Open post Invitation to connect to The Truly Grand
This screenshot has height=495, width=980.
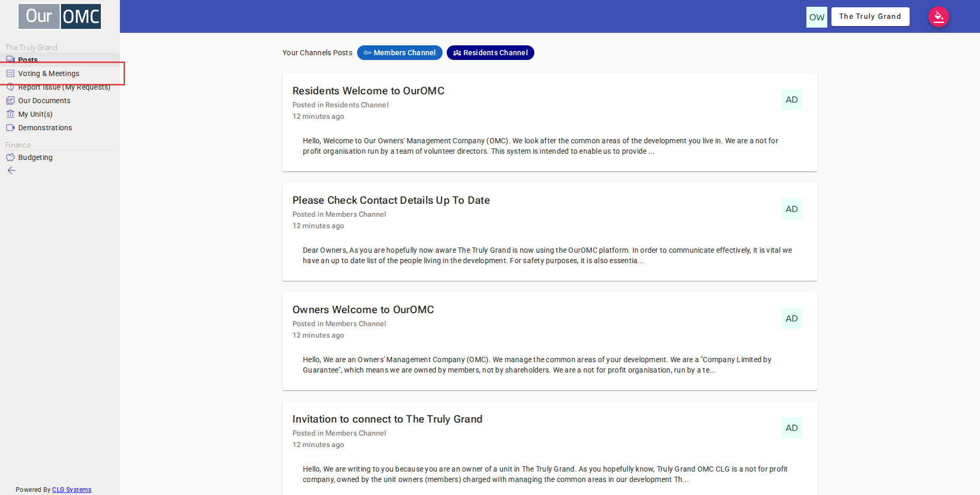(387, 419)
